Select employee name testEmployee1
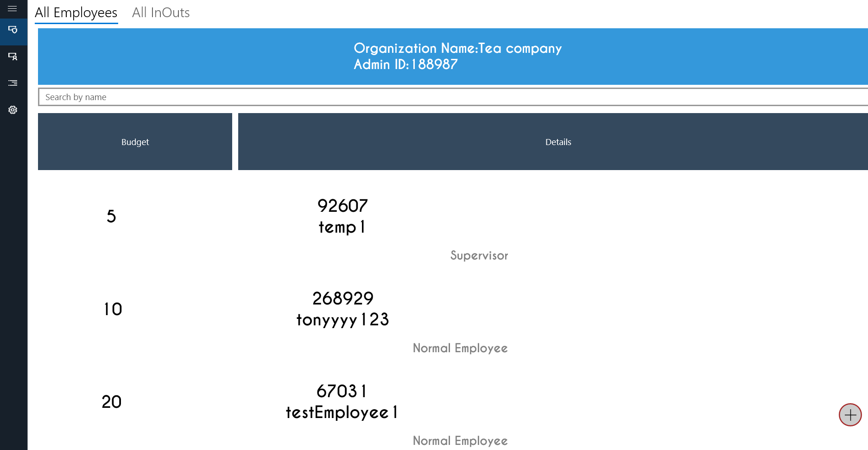This screenshot has height=450, width=868. pos(342,412)
